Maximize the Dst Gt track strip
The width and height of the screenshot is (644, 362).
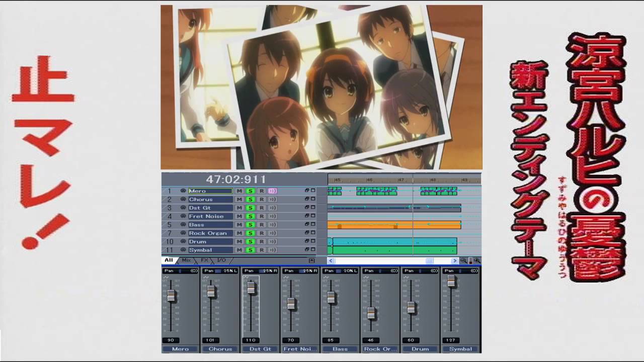[x=313, y=208]
